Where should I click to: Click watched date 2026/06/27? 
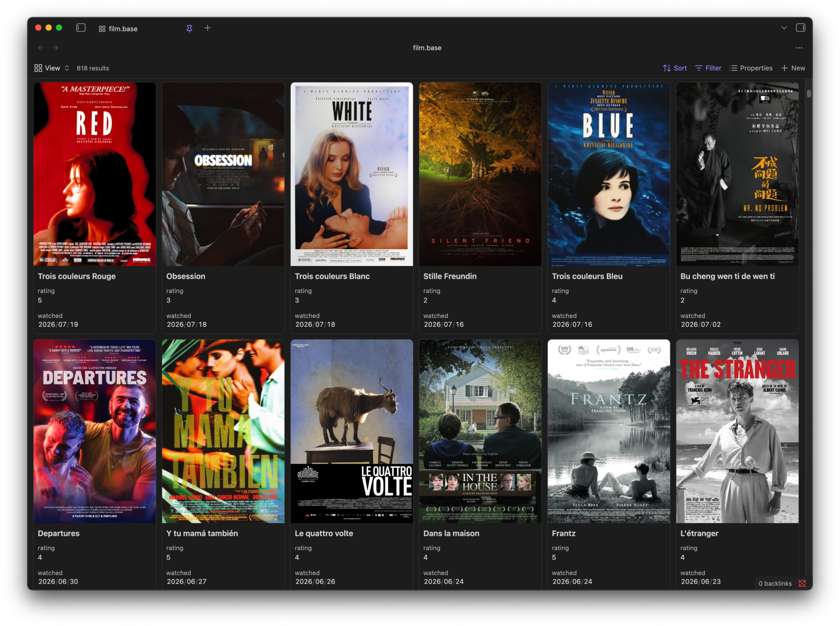point(187,581)
